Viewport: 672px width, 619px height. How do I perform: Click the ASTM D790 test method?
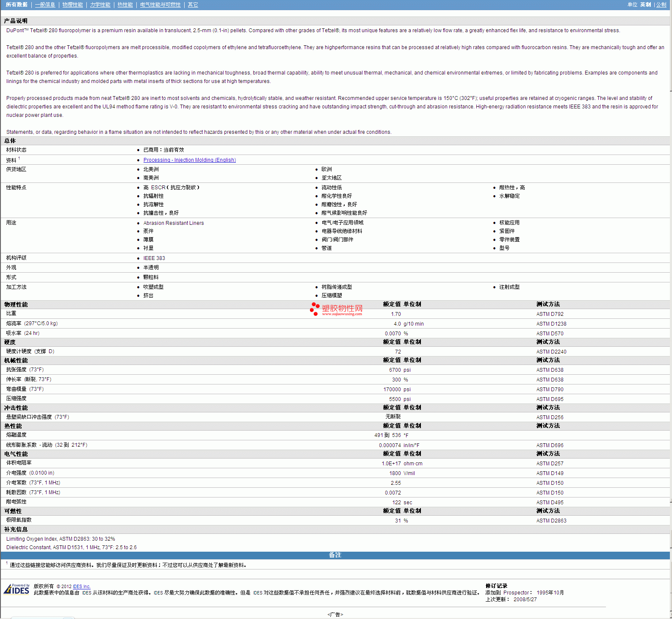click(550, 390)
